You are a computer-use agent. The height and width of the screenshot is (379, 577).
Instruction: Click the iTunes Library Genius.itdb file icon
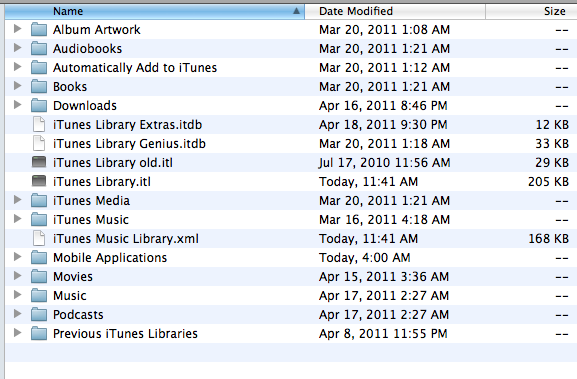(x=39, y=144)
